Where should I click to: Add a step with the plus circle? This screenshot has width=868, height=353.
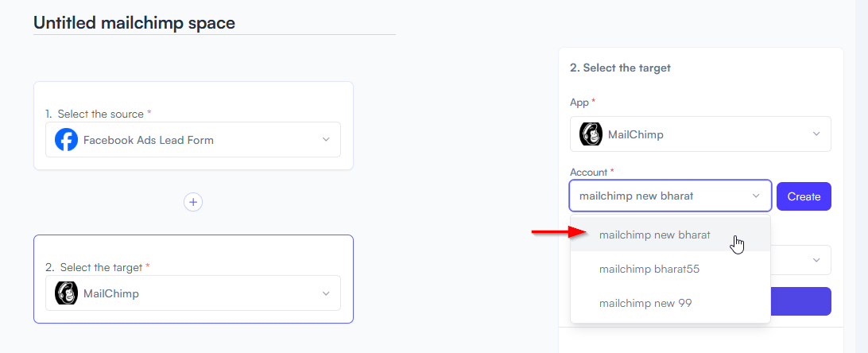click(x=193, y=202)
